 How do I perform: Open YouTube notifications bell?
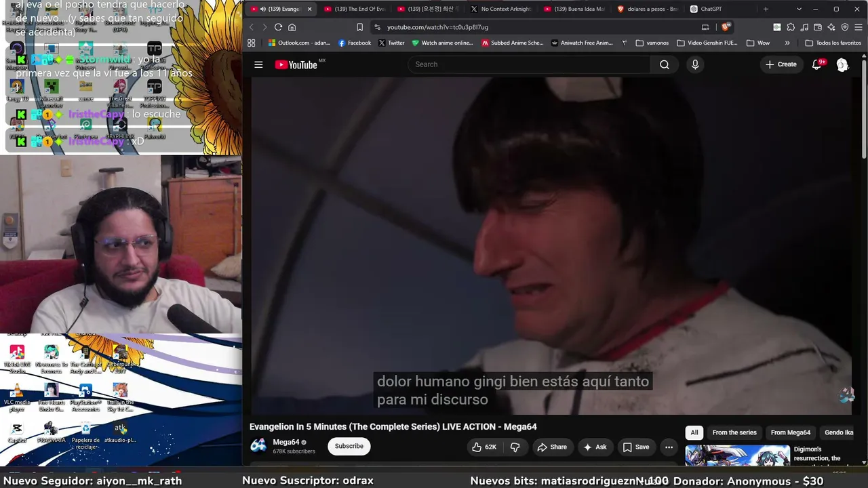pyautogui.click(x=817, y=64)
